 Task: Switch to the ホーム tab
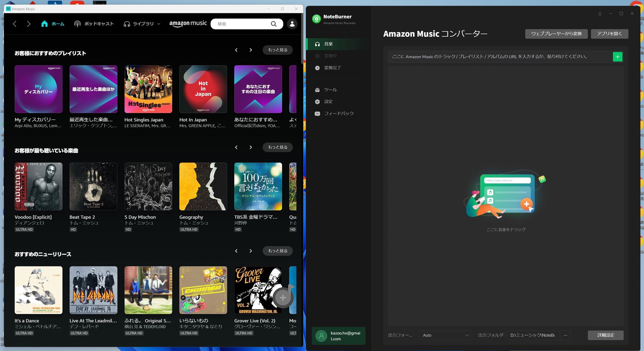point(52,24)
